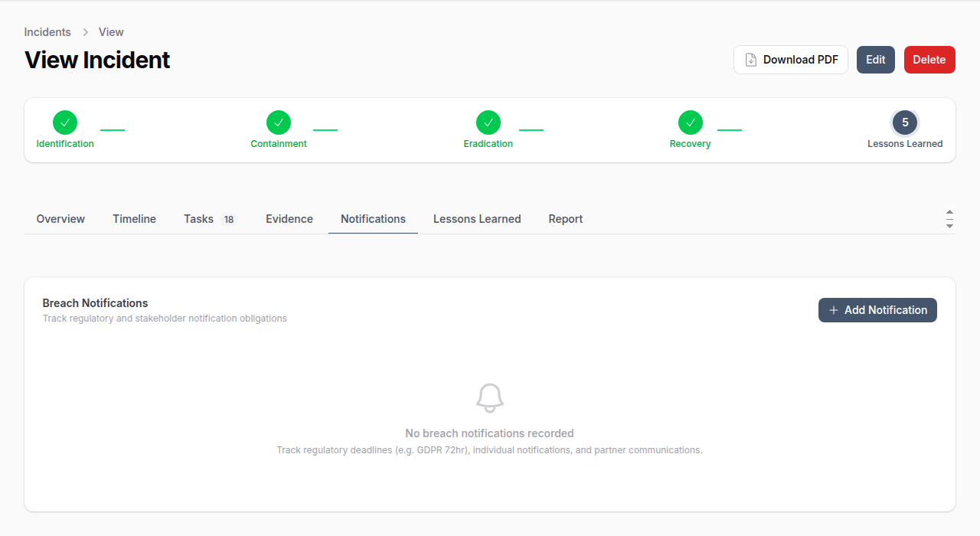
Task: Click the Eradication step checkmark icon
Action: (488, 123)
